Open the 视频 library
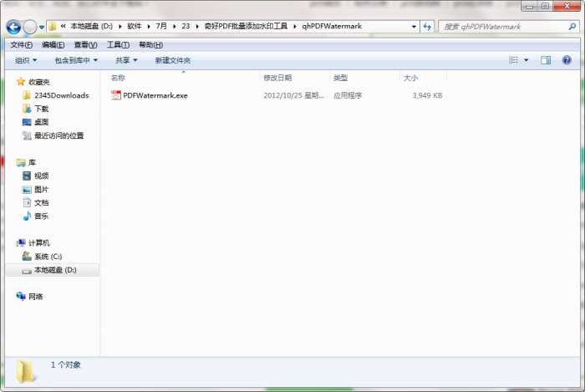Viewport: 585px width, 392px height. pyautogui.click(x=42, y=176)
